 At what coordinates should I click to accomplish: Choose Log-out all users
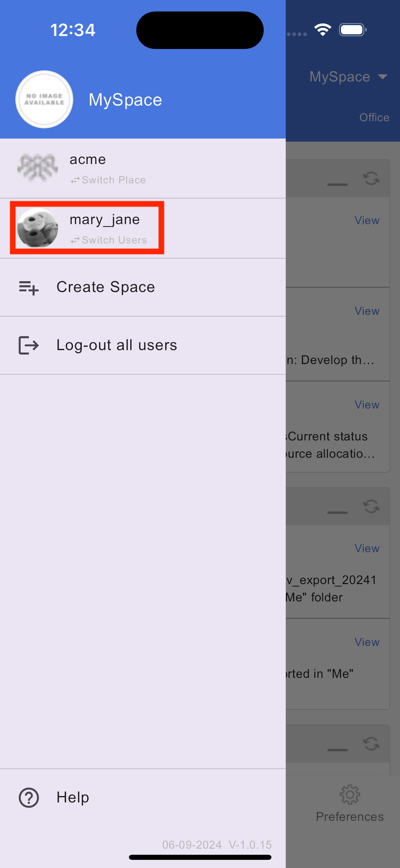[x=116, y=345]
